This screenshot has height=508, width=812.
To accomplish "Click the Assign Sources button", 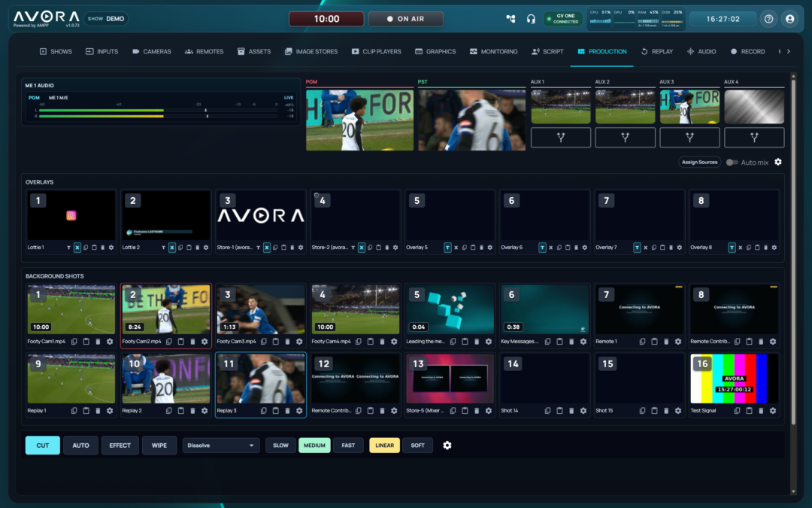I will pyautogui.click(x=700, y=163).
